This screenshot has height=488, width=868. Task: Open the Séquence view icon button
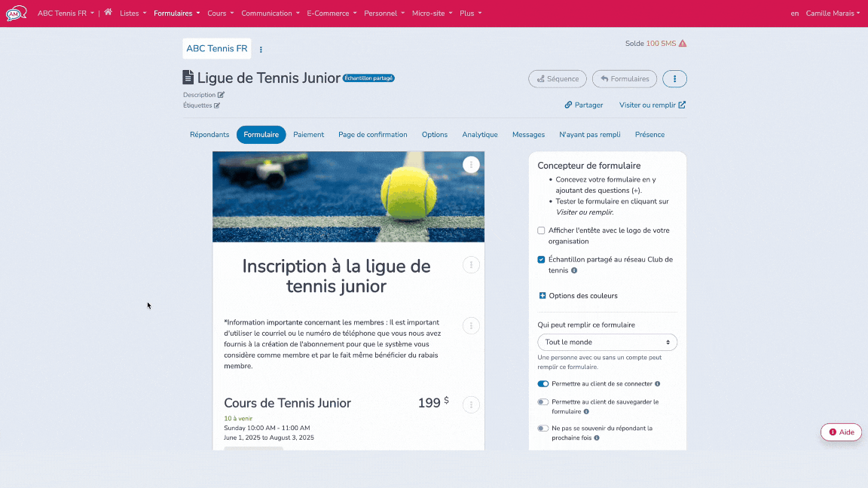(557, 78)
